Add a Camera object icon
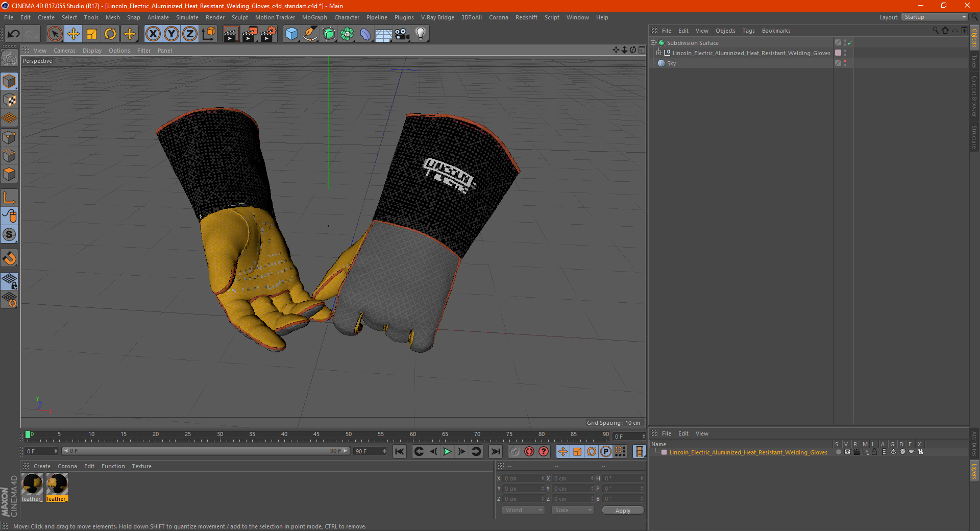Viewport: 980px width, 531px height. [402, 34]
